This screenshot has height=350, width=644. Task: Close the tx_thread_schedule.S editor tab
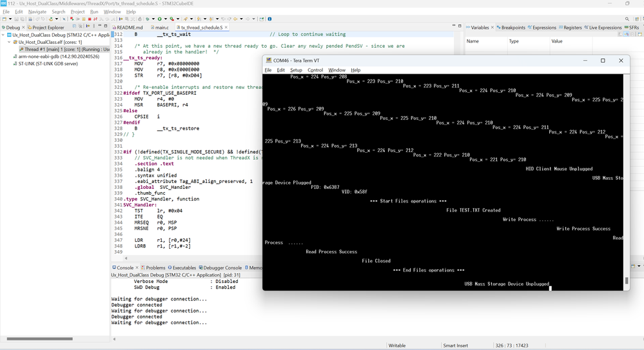[227, 28]
